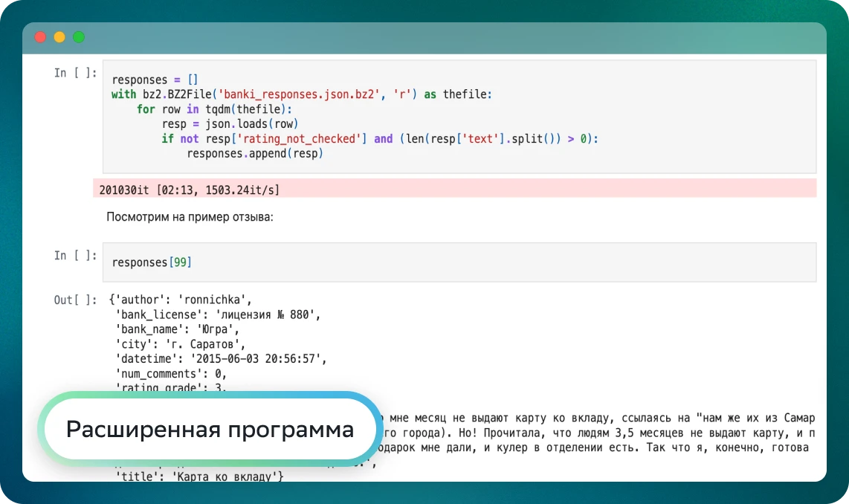Click the 'Расширенная программа' badge
849x504 pixels.
(x=210, y=430)
